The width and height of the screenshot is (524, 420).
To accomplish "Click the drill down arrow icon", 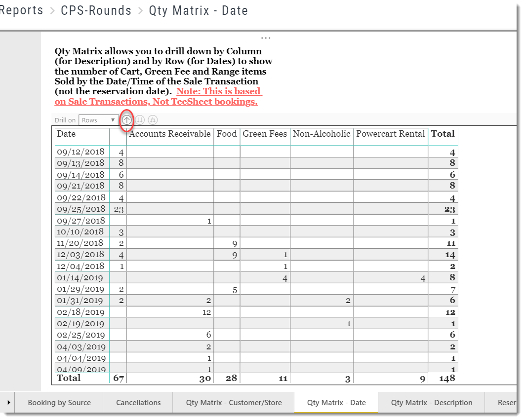I will (x=140, y=119).
